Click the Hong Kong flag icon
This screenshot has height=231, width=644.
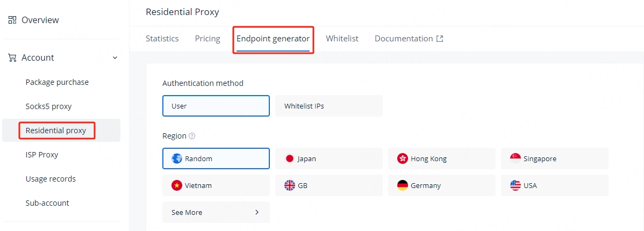click(x=403, y=158)
